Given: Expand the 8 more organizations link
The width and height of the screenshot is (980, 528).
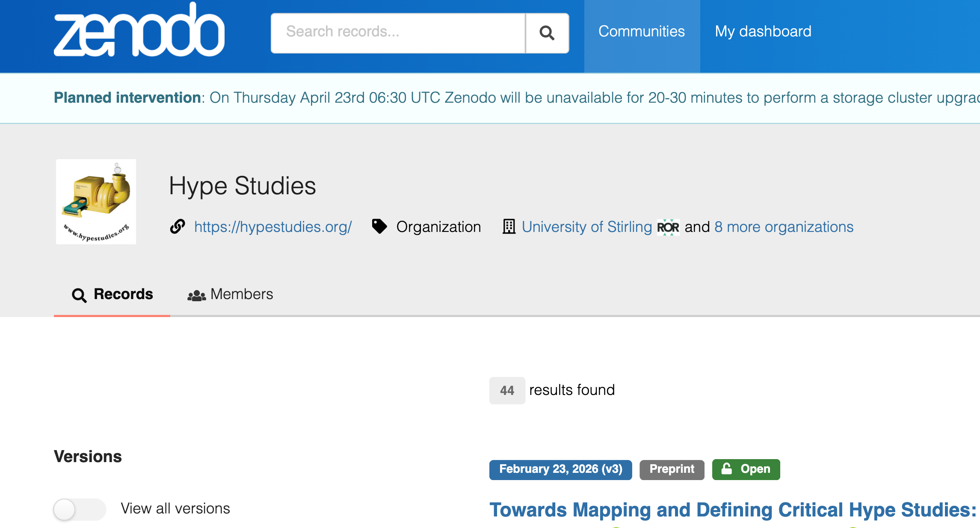Looking at the screenshot, I should click(x=784, y=227).
